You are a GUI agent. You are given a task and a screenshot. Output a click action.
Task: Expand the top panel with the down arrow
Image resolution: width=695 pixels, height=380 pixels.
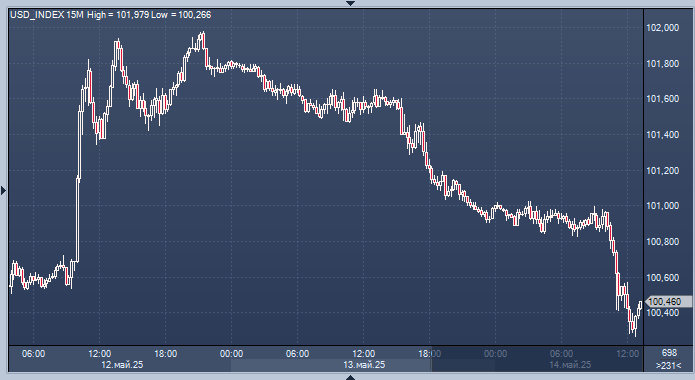351,3
